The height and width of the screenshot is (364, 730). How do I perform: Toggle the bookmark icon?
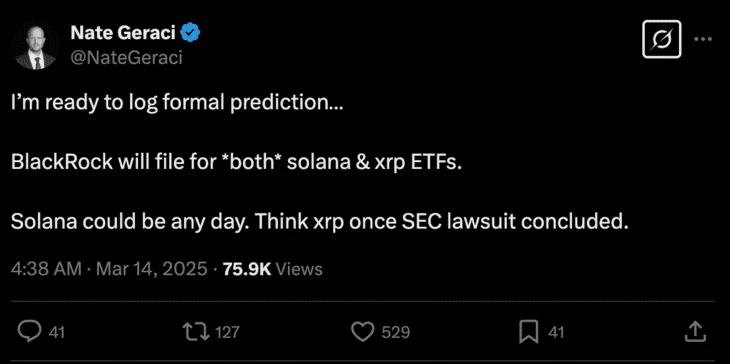coord(528,332)
